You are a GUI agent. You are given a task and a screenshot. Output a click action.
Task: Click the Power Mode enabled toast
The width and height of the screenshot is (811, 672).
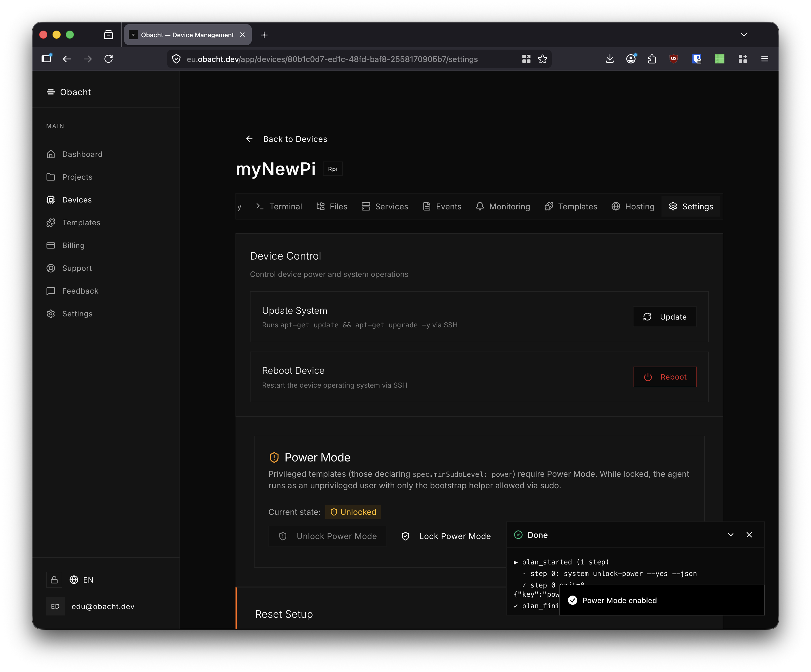click(661, 600)
